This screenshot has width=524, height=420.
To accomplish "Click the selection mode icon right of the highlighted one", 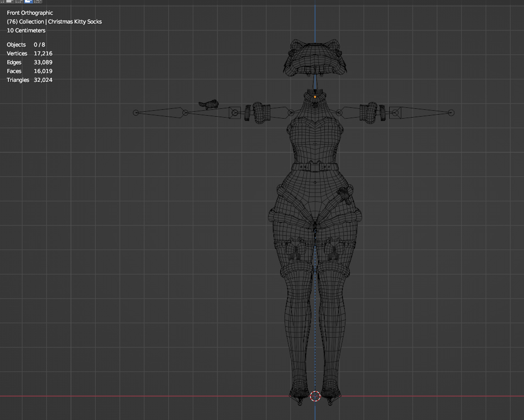I will (x=38, y=1).
